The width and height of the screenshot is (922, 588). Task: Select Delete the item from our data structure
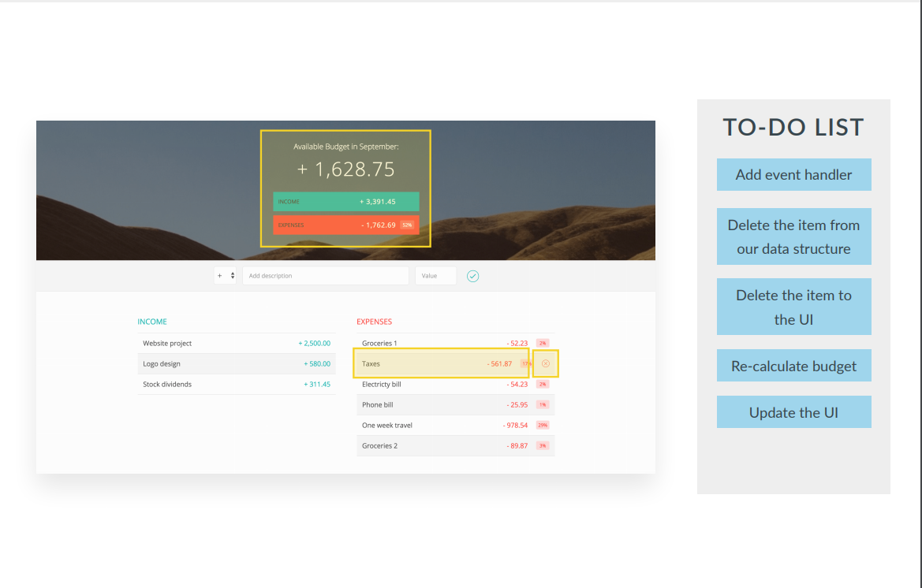[x=793, y=236]
